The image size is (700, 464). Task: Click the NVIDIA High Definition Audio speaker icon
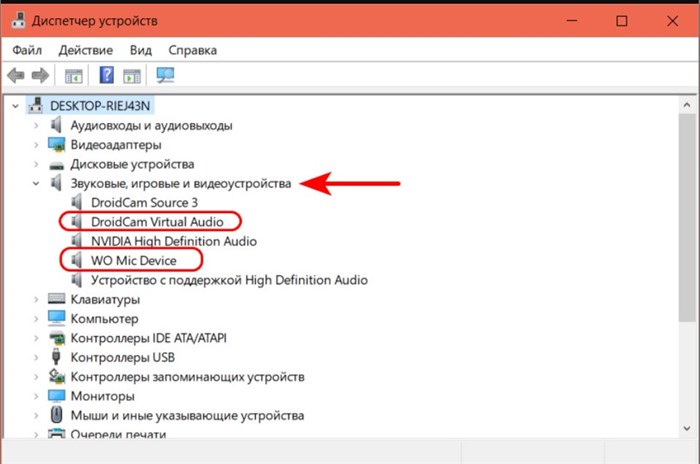(x=77, y=241)
